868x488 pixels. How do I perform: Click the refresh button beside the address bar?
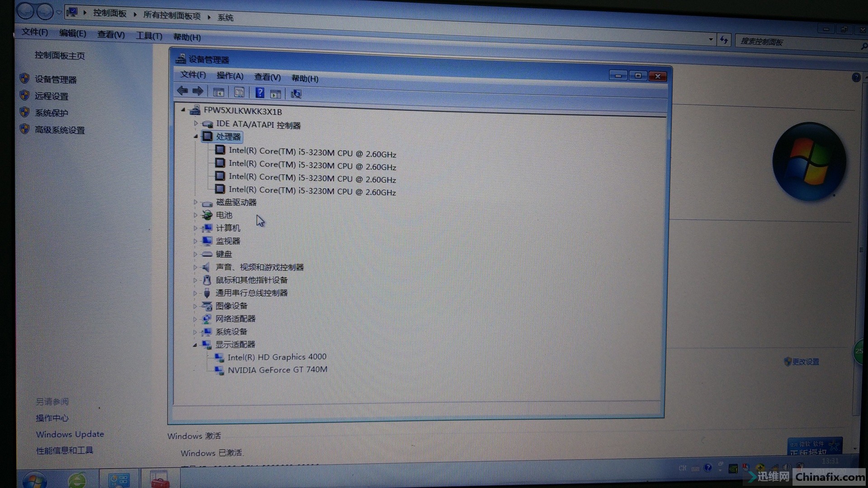724,40
